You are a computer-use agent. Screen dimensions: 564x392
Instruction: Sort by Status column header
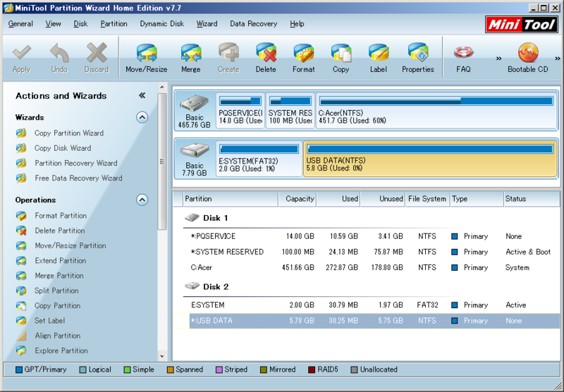tap(532, 199)
